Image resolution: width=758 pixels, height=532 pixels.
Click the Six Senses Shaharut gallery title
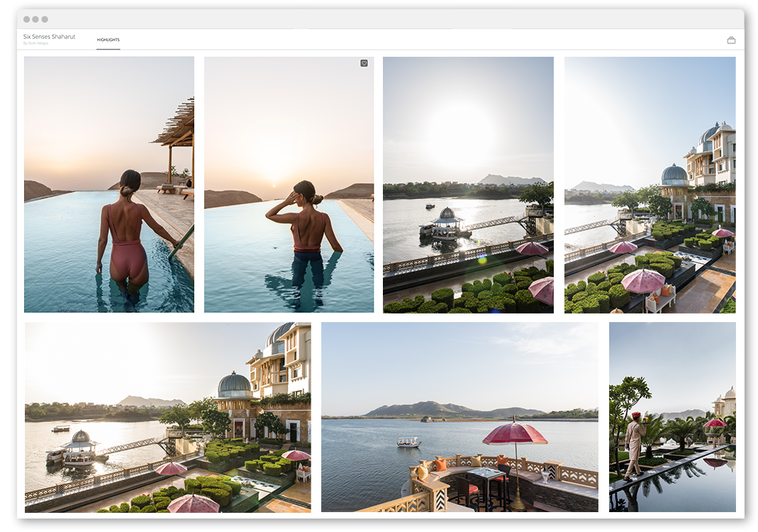49,36
